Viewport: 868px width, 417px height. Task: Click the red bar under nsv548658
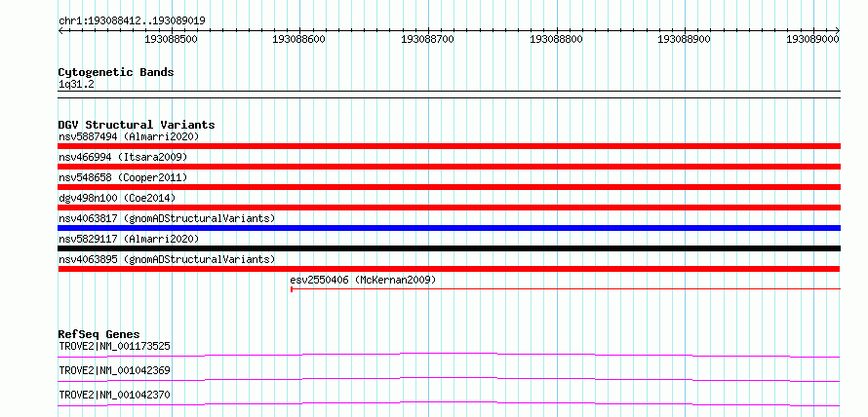pyautogui.click(x=449, y=187)
